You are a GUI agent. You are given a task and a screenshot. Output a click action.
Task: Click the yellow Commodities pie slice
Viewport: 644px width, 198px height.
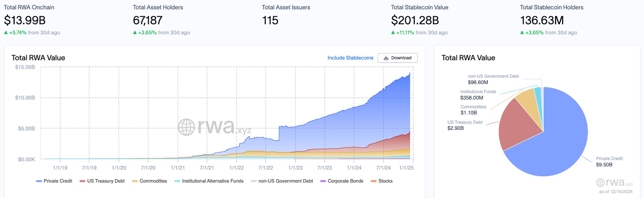[528, 101]
